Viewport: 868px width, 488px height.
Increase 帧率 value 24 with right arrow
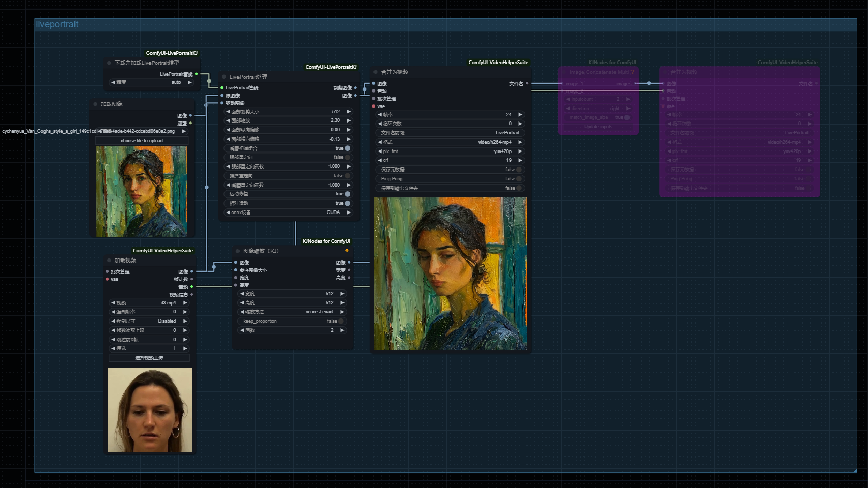[520, 115]
